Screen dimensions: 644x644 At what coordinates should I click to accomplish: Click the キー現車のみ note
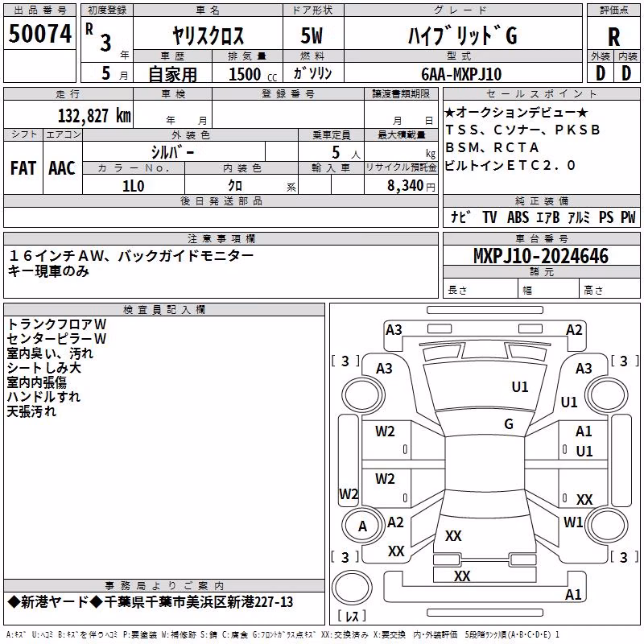tap(48, 271)
